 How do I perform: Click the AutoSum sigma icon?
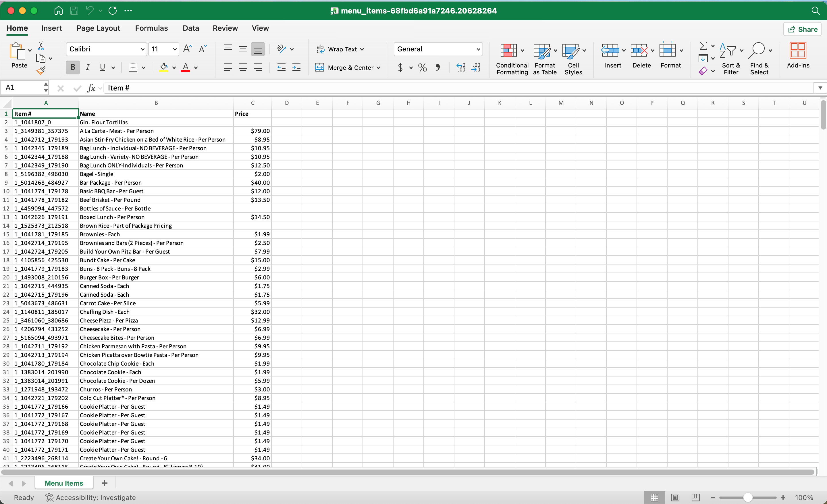[x=703, y=46]
